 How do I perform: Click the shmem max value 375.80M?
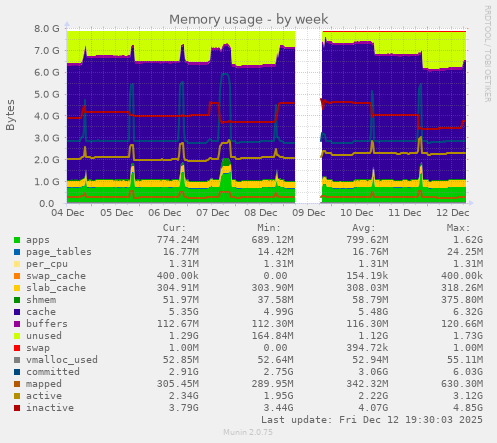[x=462, y=300]
